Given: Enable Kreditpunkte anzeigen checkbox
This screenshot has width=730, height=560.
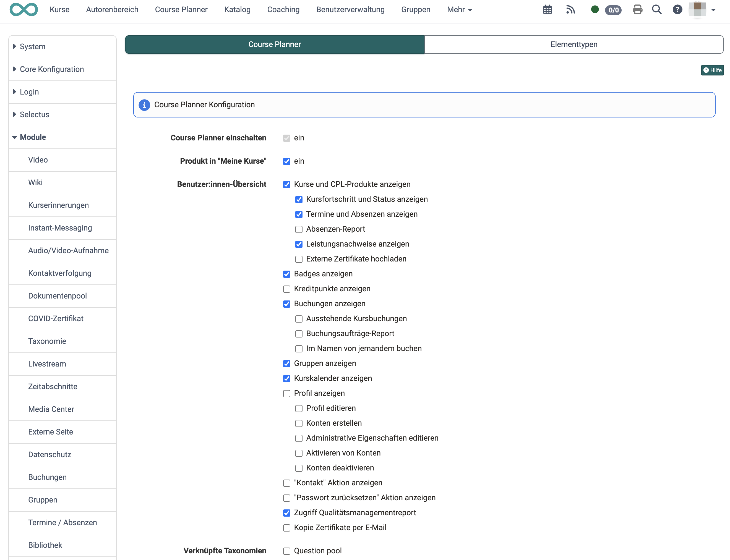Looking at the screenshot, I should [x=287, y=289].
